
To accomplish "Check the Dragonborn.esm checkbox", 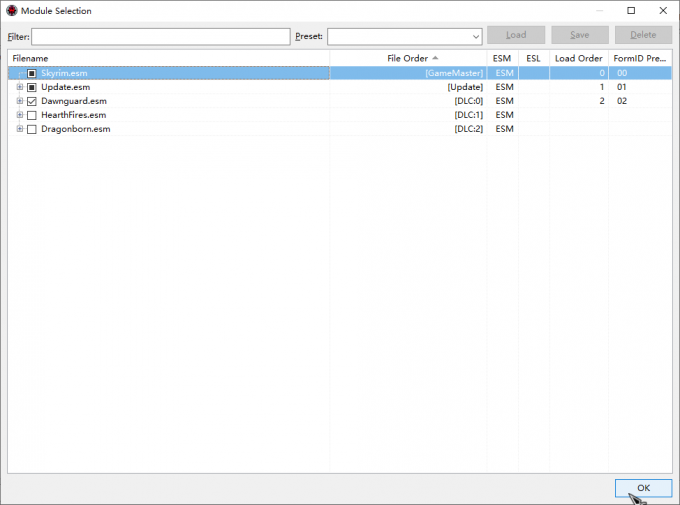I will [32, 129].
